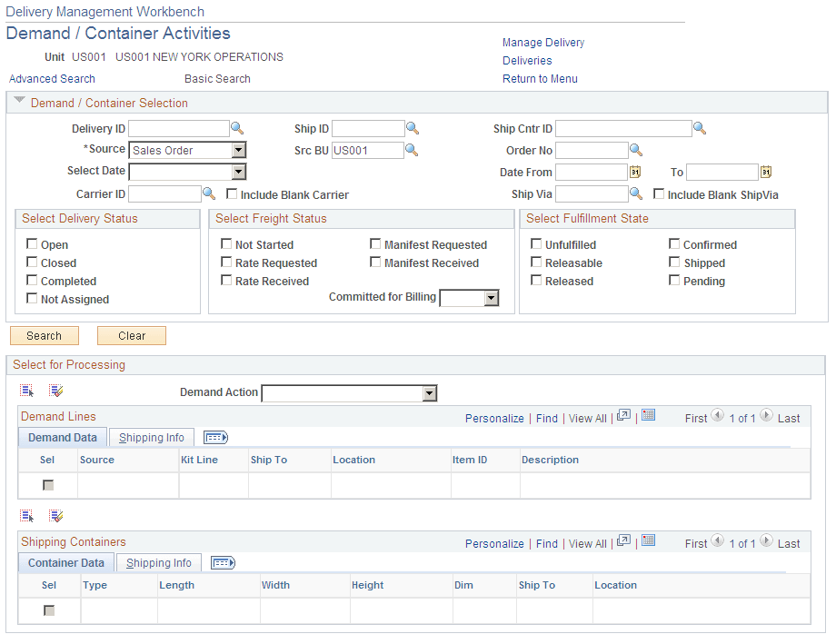This screenshot has height=644, width=836.
Task: Open the Ship Cntr ID lookup magnifier
Action: pos(699,128)
